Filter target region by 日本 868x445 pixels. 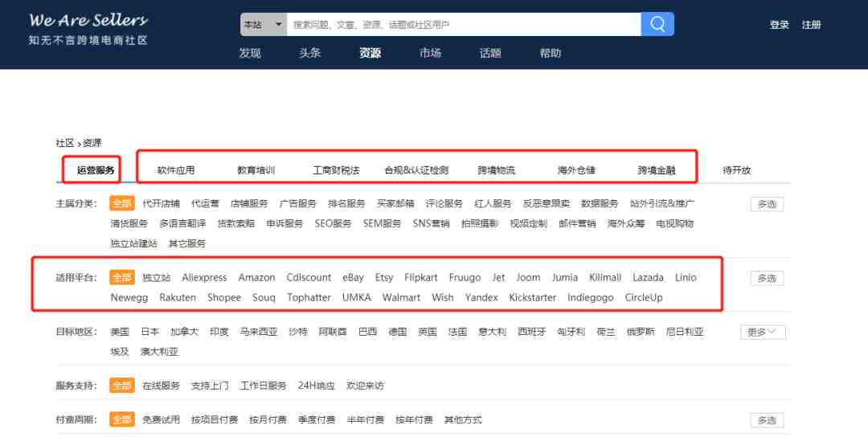[x=149, y=332]
